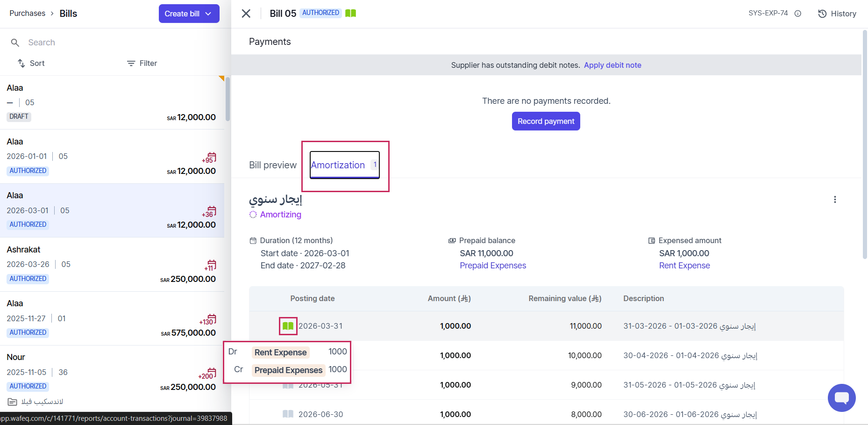Open the chat support bubble
This screenshot has height=425, width=868.
pyautogui.click(x=841, y=398)
